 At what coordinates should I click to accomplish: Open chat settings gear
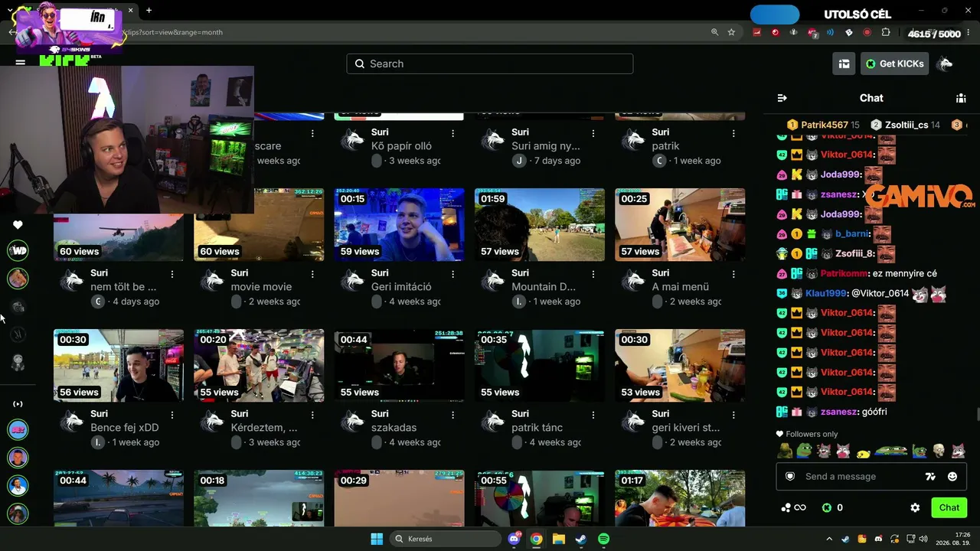[x=915, y=507]
